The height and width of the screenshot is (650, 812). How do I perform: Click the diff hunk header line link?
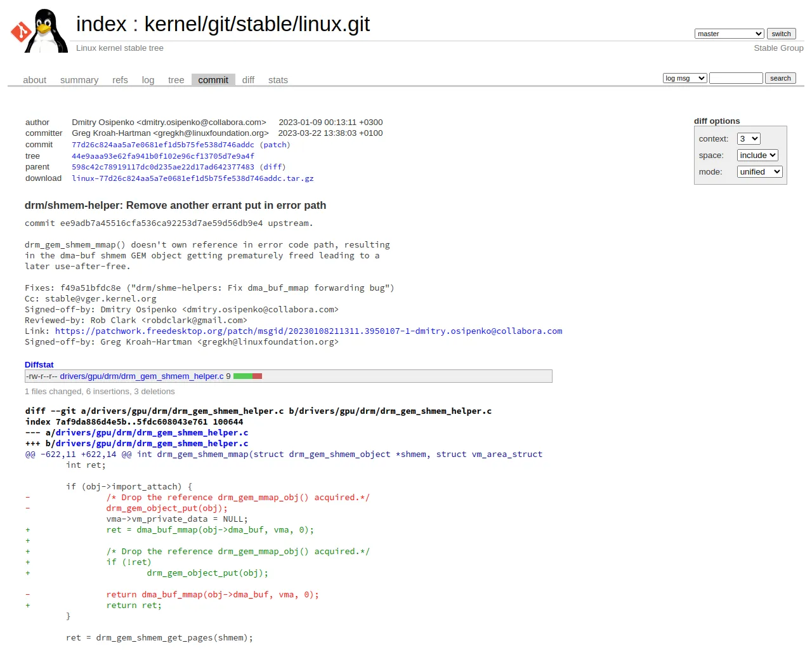coord(284,454)
